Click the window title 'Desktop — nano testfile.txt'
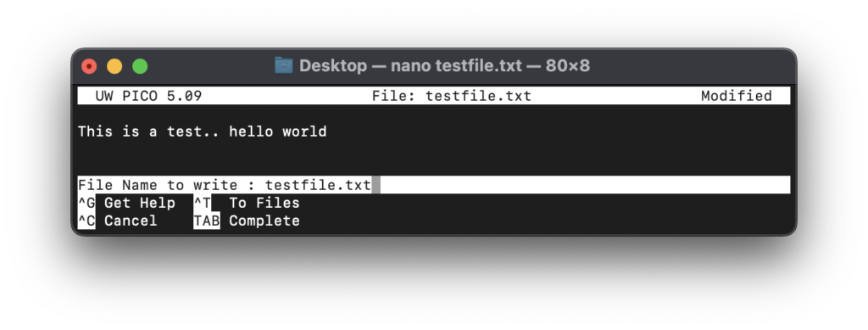The width and height of the screenshot is (868, 330). 410,66
